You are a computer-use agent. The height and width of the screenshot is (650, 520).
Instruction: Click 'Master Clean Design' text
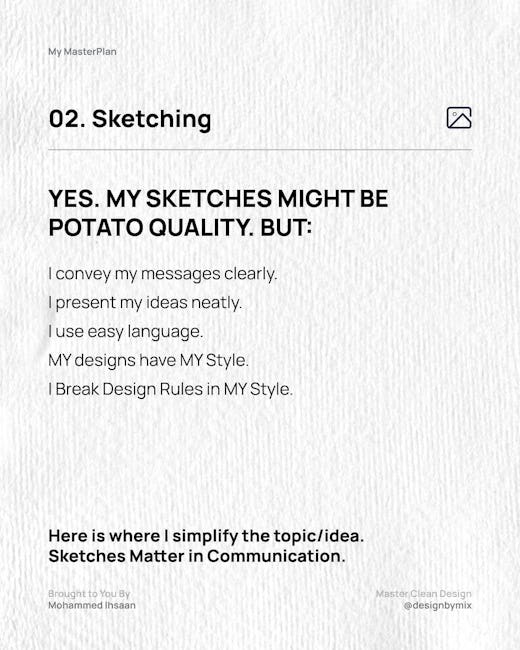(x=424, y=594)
